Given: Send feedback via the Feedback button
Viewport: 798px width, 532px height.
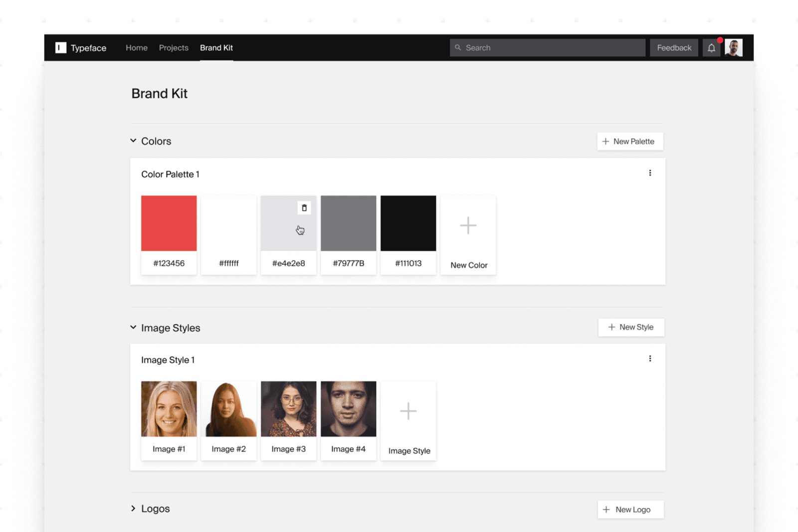Looking at the screenshot, I should pyautogui.click(x=674, y=48).
